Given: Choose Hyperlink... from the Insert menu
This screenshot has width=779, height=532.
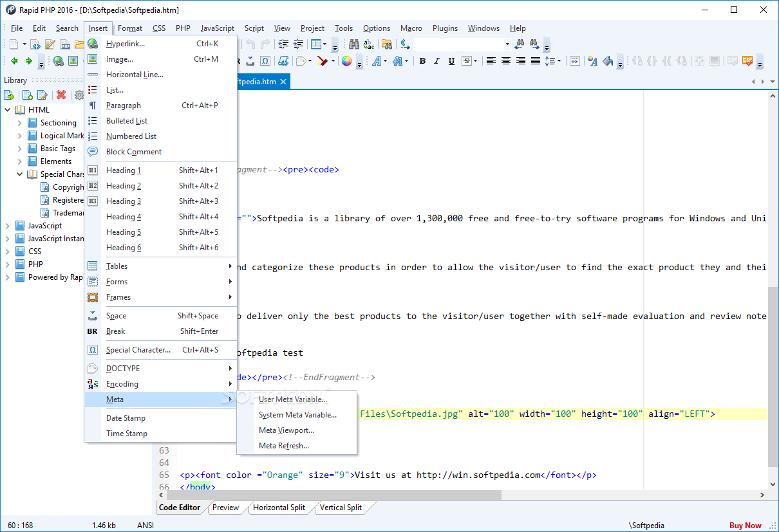Looking at the screenshot, I should pyautogui.click(x=161, y=44).
